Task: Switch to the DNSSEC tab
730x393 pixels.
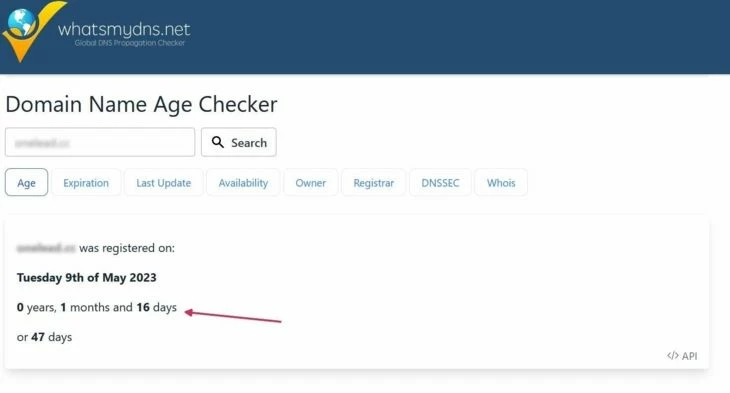Action: (440, 183)
